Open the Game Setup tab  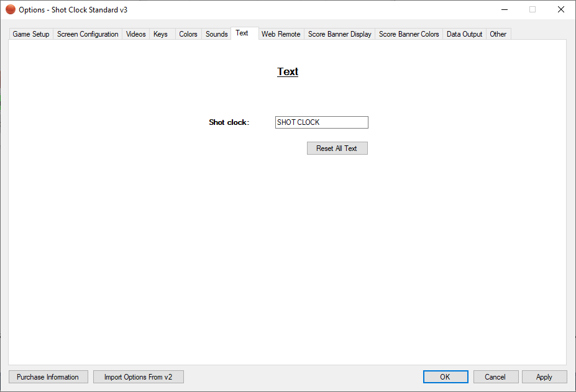click(x=31, y=34)
